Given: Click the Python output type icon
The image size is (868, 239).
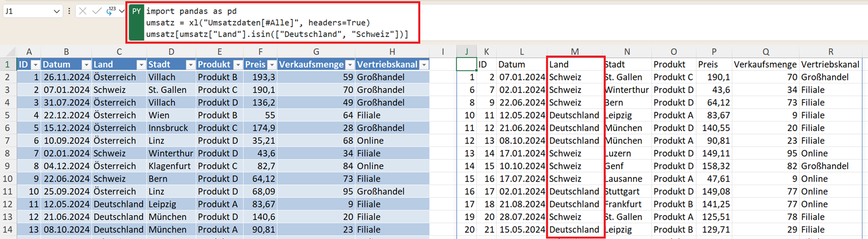Looking at the screenshot, I should pyautogui.click(x=111, y=11).
